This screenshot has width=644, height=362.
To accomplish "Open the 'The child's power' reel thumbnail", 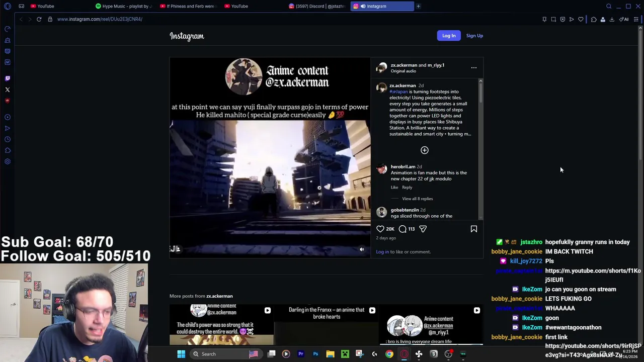I will pyautogui.click(x=222, y=325).
